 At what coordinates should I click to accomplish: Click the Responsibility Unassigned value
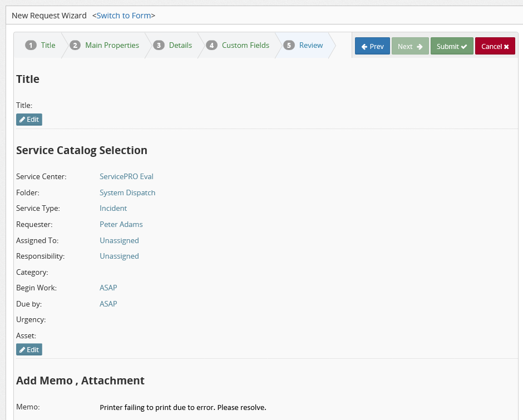coord(119,256)
